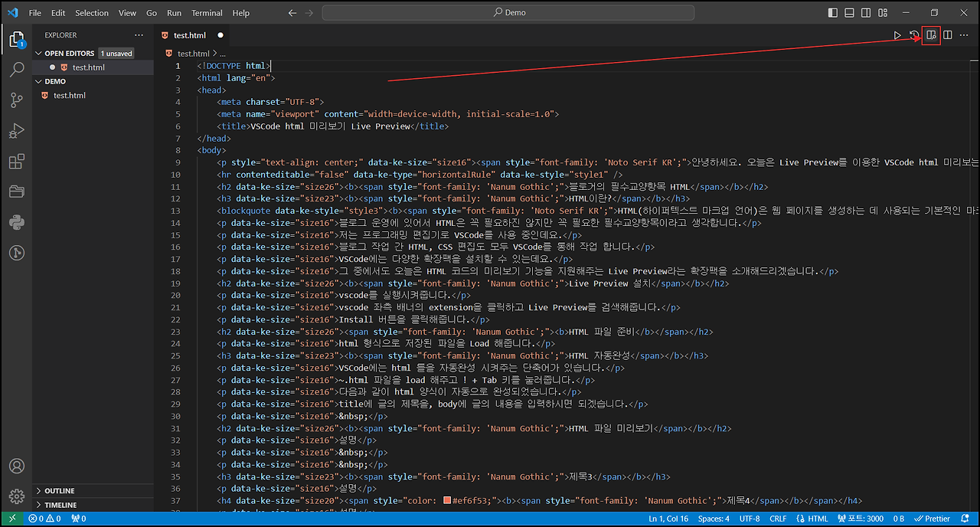This screenshot has width=980, height=527.
Task: Open the Source Control view
Action: click(x=17, y=100)
